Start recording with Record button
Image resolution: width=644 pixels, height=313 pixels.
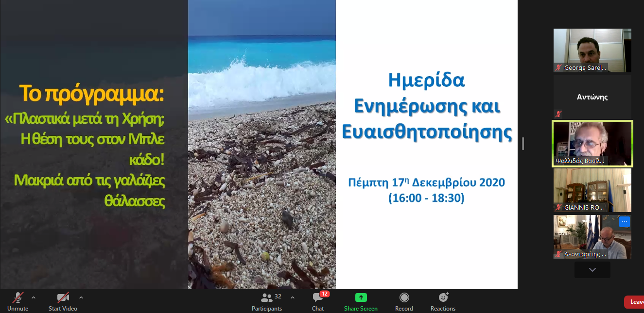click(x=404, y=300)
